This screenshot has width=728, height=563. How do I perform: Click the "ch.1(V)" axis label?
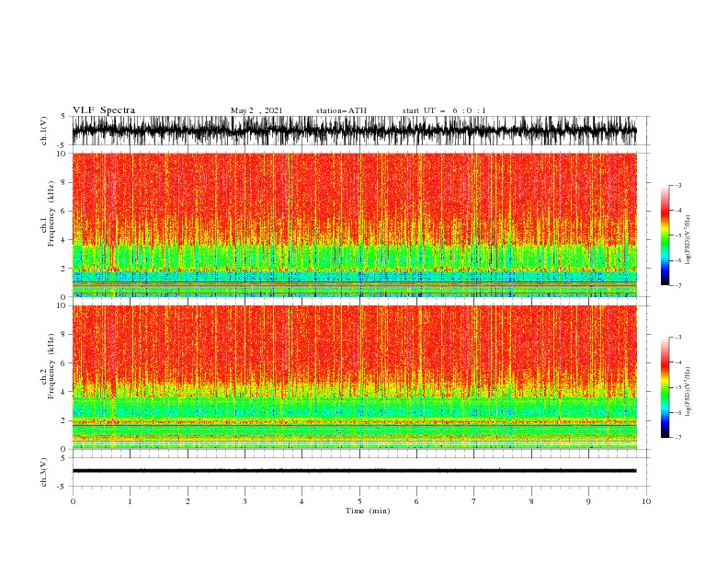click(x=44, y=131)
